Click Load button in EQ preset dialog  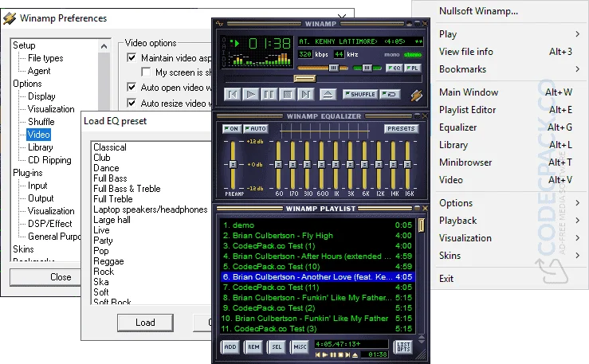click(x=145, y=323)
